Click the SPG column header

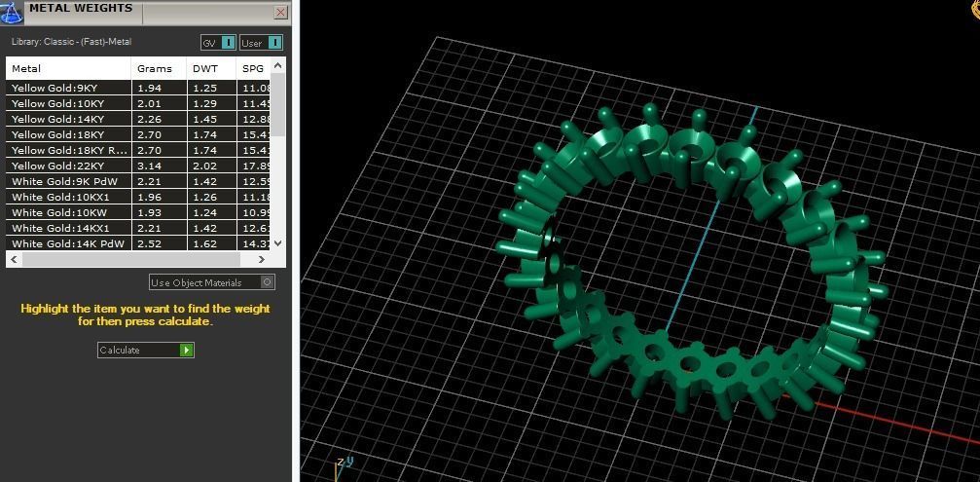coord(254,69)
